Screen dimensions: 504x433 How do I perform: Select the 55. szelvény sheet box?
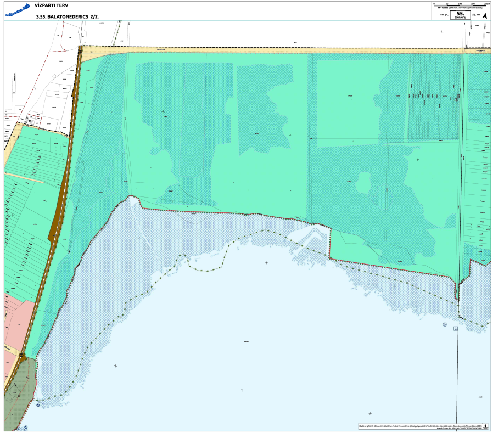(460, 15)
